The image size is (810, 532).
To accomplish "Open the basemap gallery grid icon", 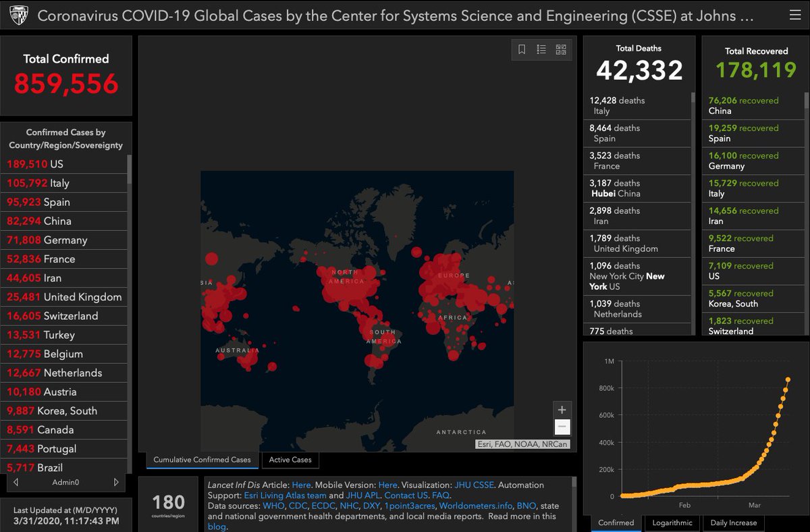I will point(561,49).
